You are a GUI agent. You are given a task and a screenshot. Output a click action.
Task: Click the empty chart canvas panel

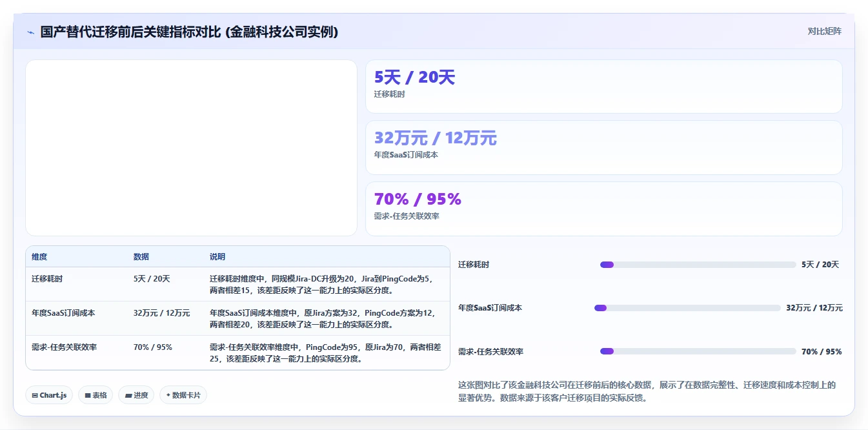pyautogui.click(x=191, y=148)
